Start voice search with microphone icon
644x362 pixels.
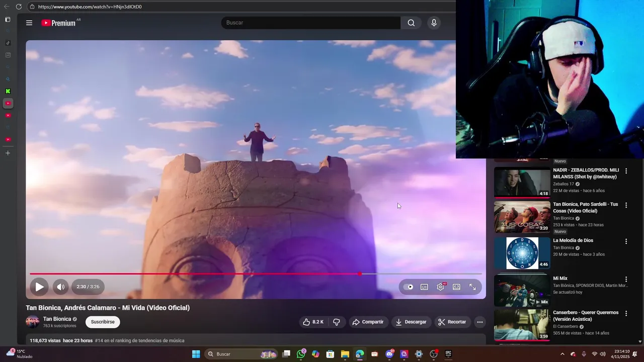[434, 23]
